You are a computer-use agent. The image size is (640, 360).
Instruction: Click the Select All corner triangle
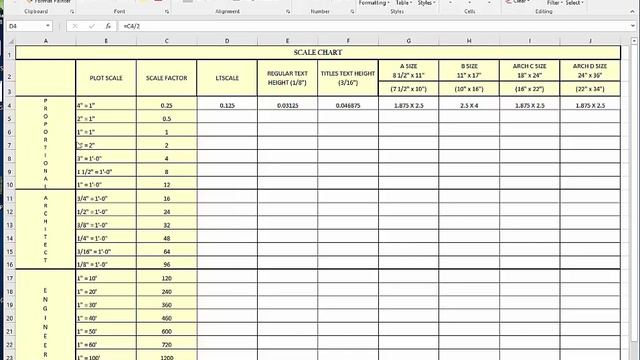[11, 41]
